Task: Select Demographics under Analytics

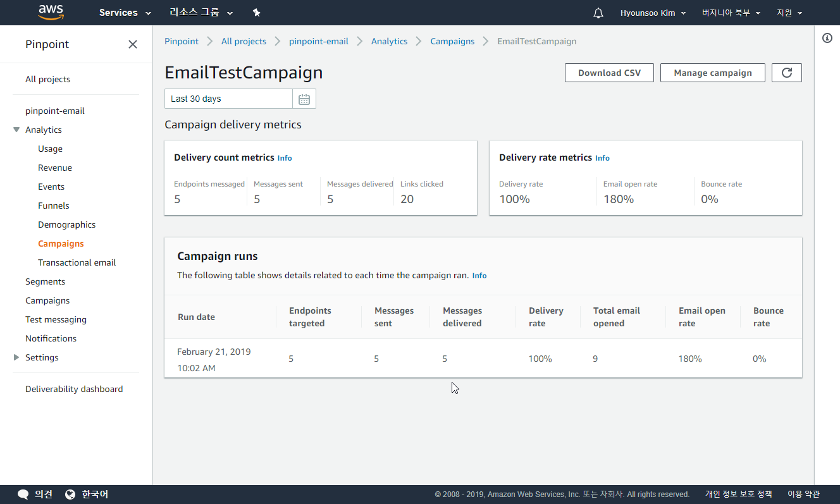Action: (66, 224)
